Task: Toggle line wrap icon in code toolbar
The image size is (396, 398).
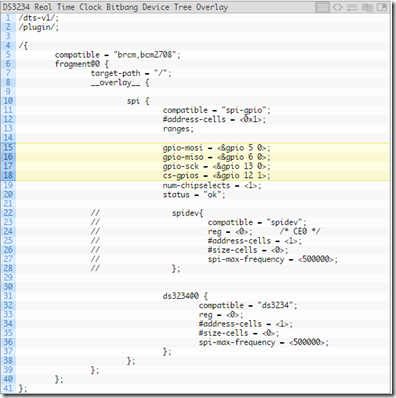Action: click(352, 7)
